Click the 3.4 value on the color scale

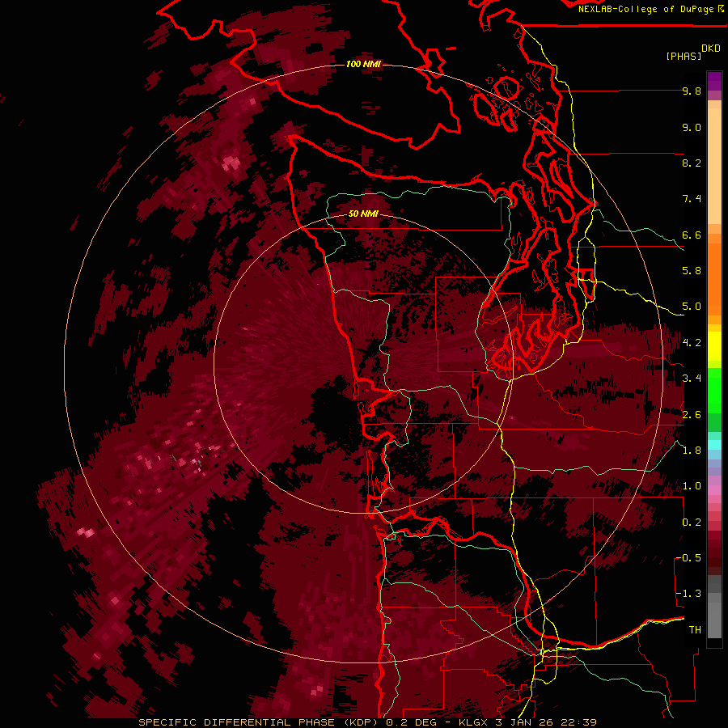[692, 379]
